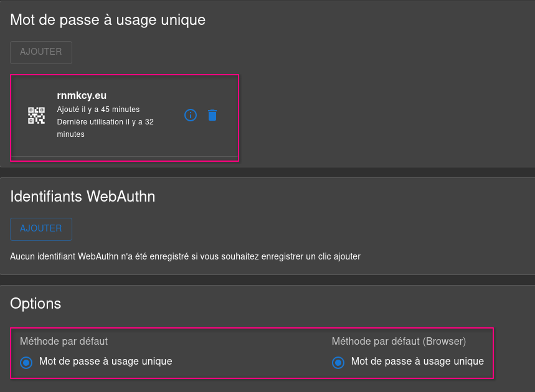Click empty space right of the trash icon
The height and width of the screenshot is (392, 535).
[x=227, y=115]
